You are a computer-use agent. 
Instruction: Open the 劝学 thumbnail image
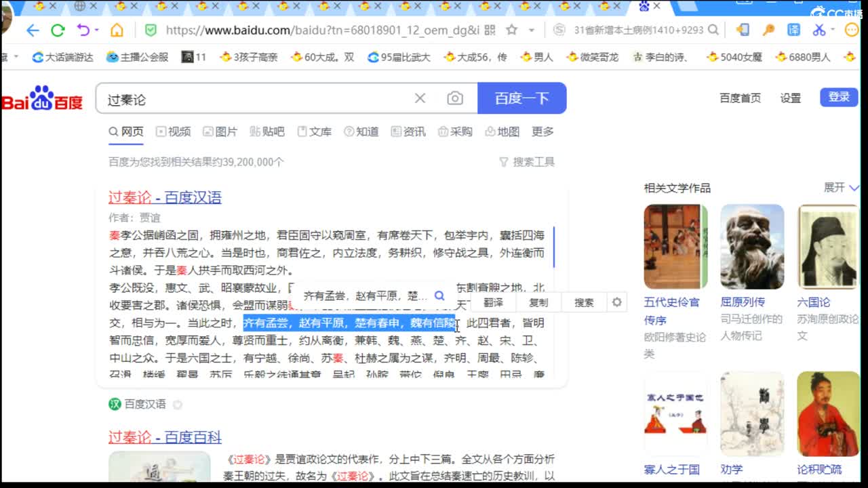(752, 413)
